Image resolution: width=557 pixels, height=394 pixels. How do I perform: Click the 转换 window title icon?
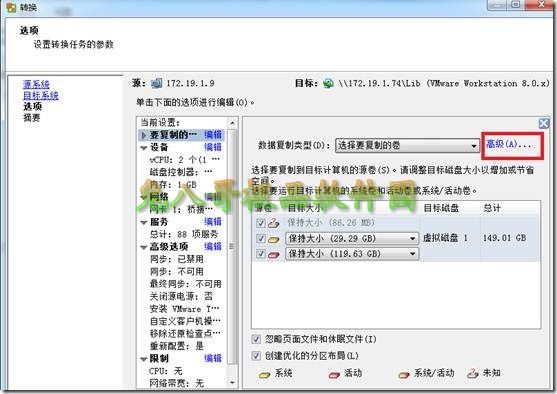point(11,7)
